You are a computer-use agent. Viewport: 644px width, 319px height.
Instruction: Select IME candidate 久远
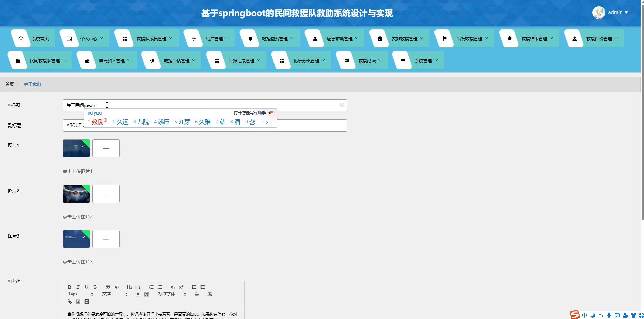coord(121,122)
